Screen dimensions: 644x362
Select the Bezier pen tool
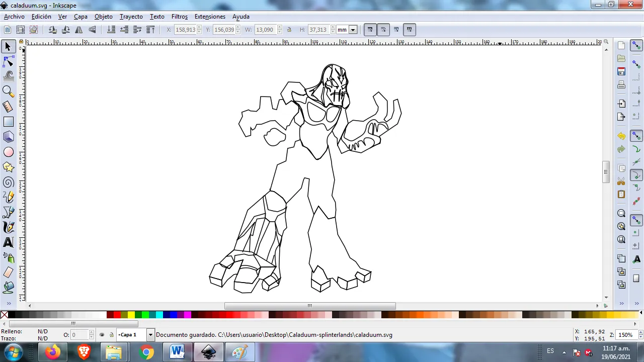pyautogui.click(x=8, y=212)
